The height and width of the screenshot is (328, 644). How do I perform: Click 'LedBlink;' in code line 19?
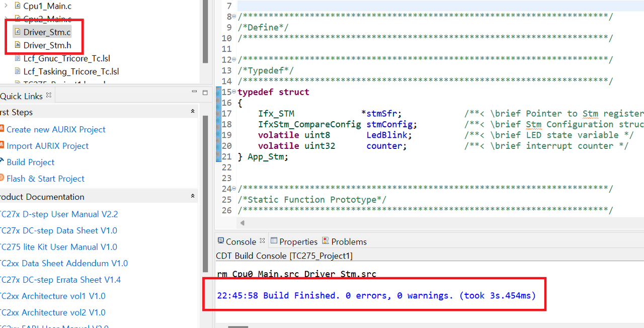[x=389, y=135]
